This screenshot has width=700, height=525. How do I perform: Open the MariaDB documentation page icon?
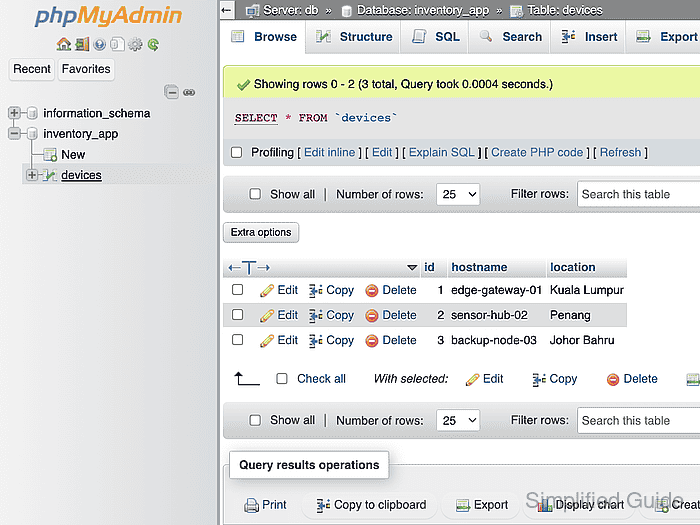[x=117, y=44]
